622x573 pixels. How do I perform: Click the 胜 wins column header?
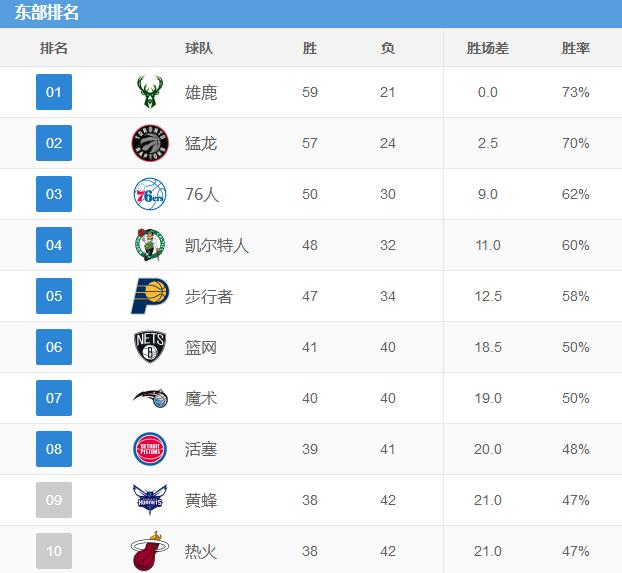coord(309,48)
